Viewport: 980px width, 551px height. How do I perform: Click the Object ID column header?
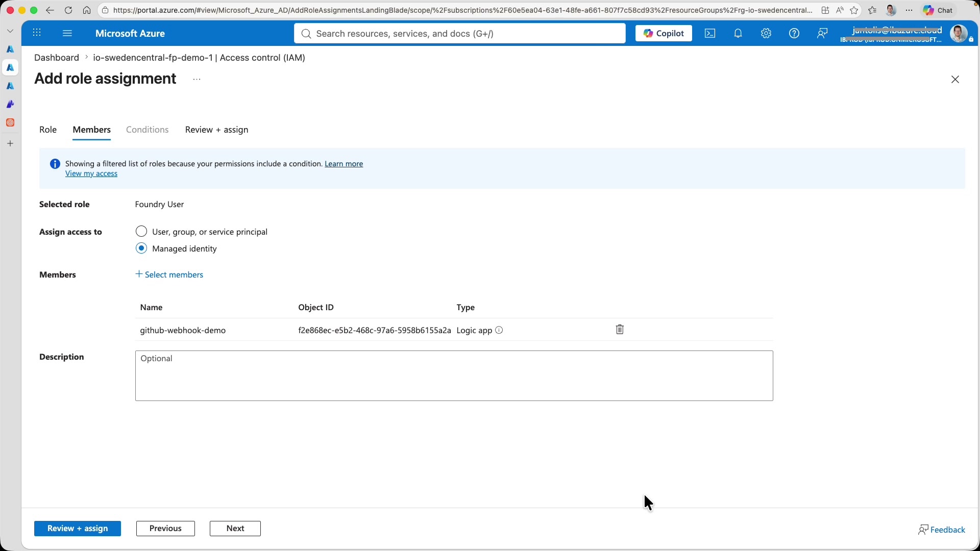click(316, 307)
